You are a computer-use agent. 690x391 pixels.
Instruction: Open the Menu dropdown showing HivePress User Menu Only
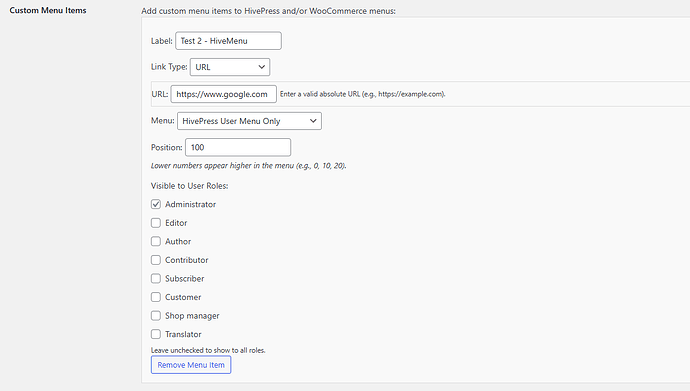point(249,121)
